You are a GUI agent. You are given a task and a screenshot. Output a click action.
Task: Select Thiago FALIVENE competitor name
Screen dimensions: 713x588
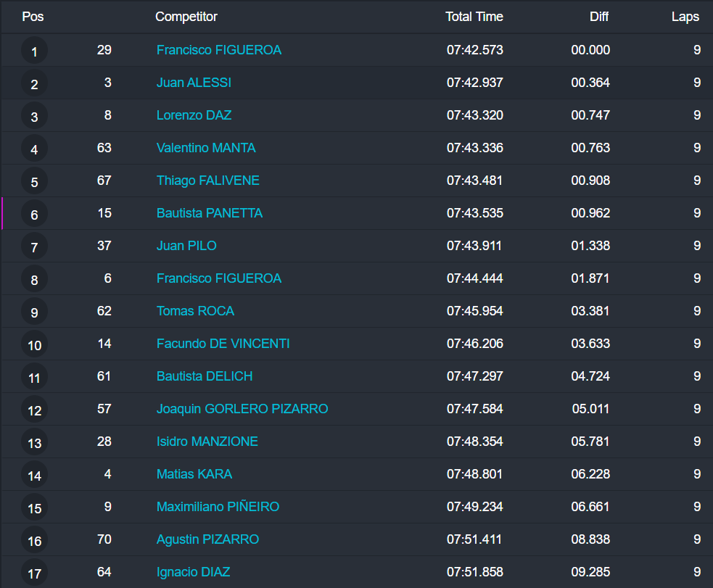[x=207, y=181]
